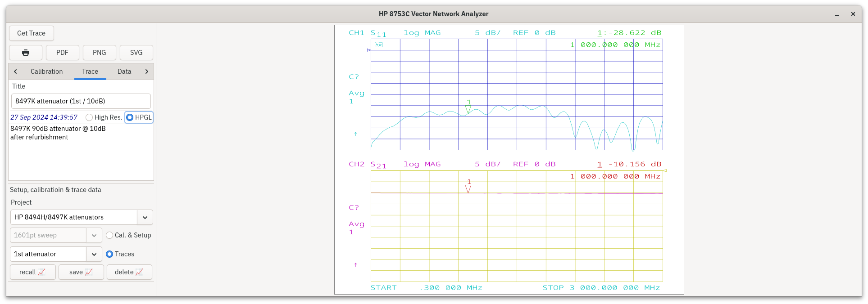Image resolution: width=868 pixels, height=304 pixels.
Task: Click the Title text field
Action: coord(81,101)
